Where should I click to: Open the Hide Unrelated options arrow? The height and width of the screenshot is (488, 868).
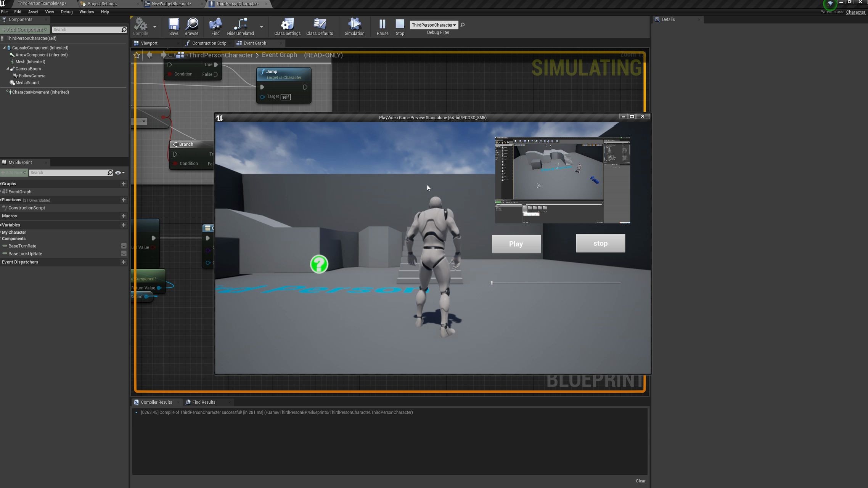(x=261, y=27)
